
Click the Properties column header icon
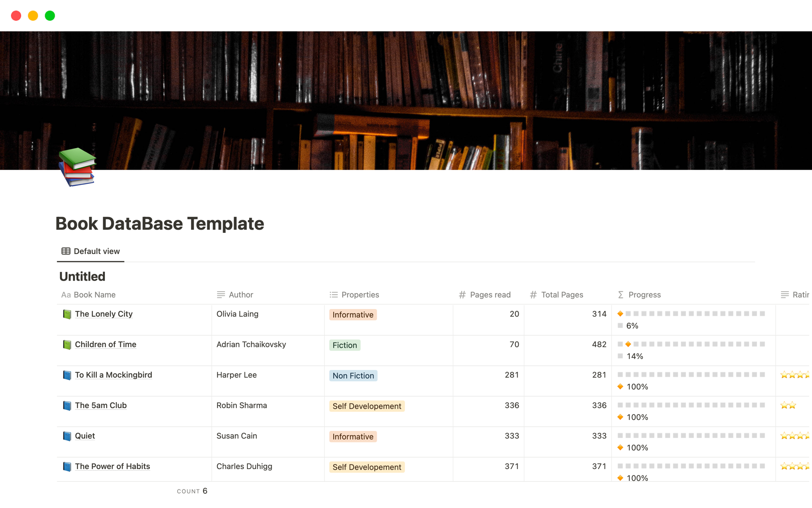point(335,294)
